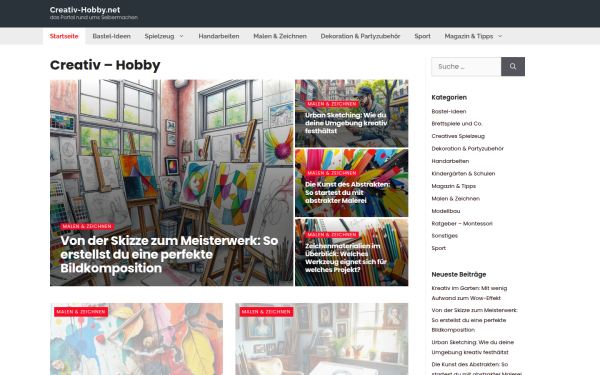This screenshot has width=600, height=375.
Task: Click the search magnifier button
Action: pos(513,67)
